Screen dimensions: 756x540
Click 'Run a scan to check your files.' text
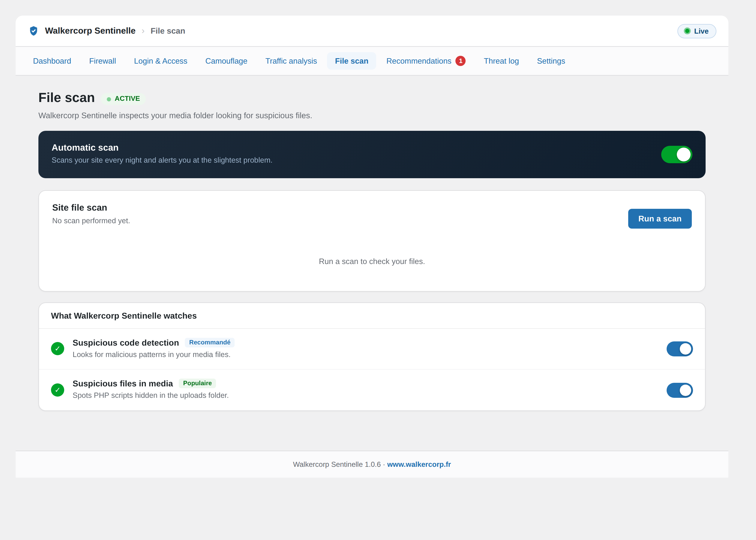click(x=372, y=261)
